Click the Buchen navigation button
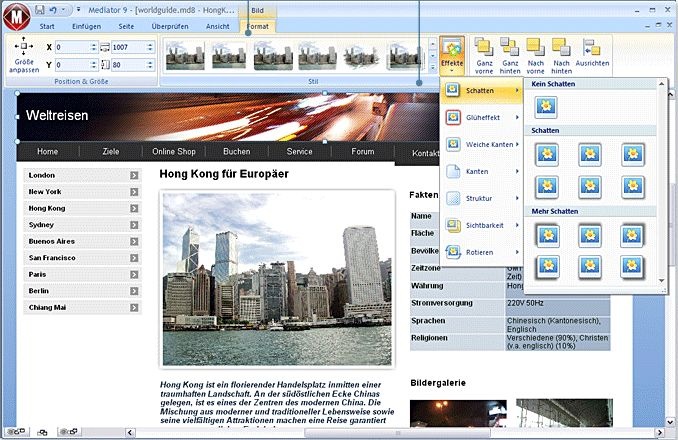This screenshot has height=440, width=678. tap(237, 152)
